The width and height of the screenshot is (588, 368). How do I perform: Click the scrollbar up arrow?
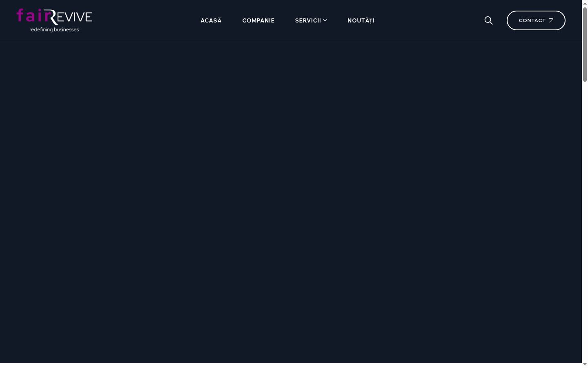click(x=585, y=3)
